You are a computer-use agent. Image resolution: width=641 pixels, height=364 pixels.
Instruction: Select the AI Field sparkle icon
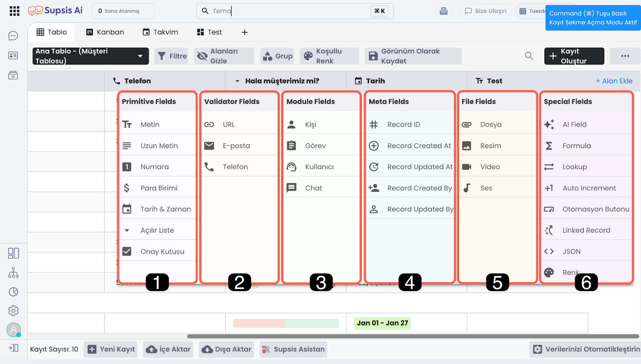point(549,125)
